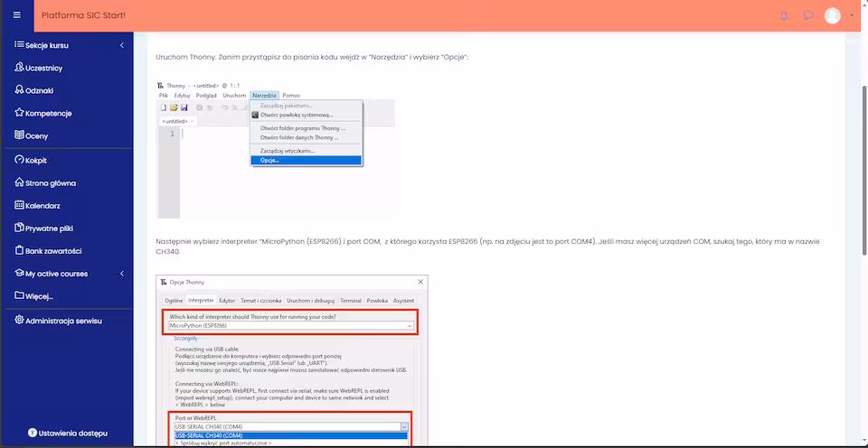The width and height of the screenshot is (868, 448).
Task: Open Prywatne pliki in sidebar
Action: [x=49, y=229]
